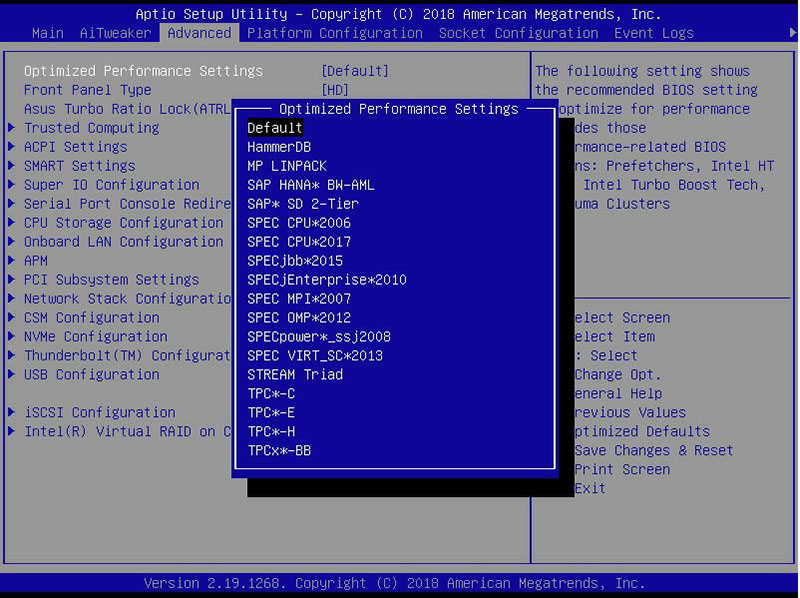
Task: Choose SPECjbb*2015 setting
Action: [295, 261]
